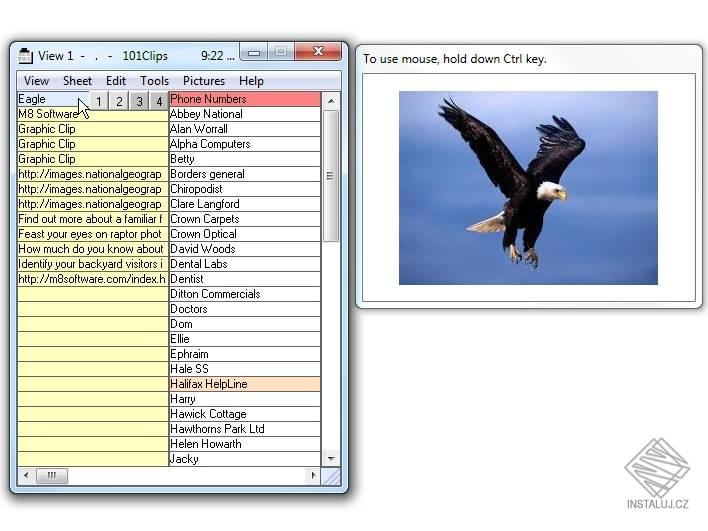The height and width of the screenshot is (531, 708).
Task: Select the Harry entry
Action: pos(245,399)
